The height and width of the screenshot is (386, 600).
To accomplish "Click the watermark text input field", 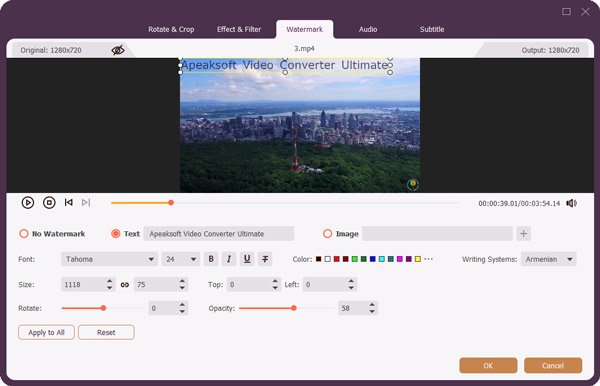I will [x=219, y=234].
